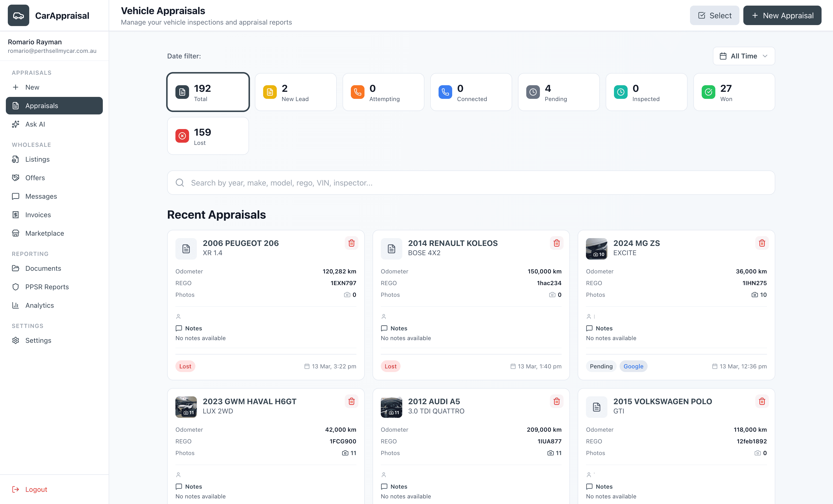Image resolution: width=833 pixels, height=504 pixels.
Task: Open Settings via the gear icon
Action: (16, 340)
